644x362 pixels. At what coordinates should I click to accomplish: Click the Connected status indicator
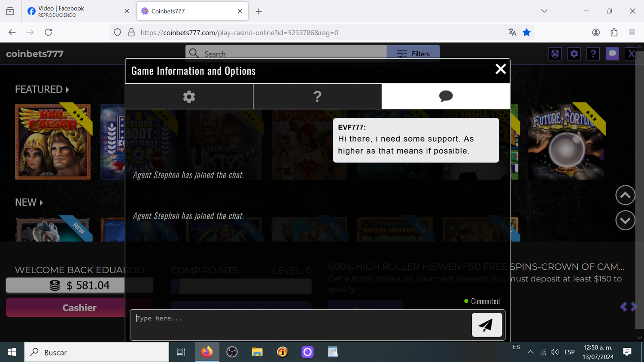click(x=482, y=301)
